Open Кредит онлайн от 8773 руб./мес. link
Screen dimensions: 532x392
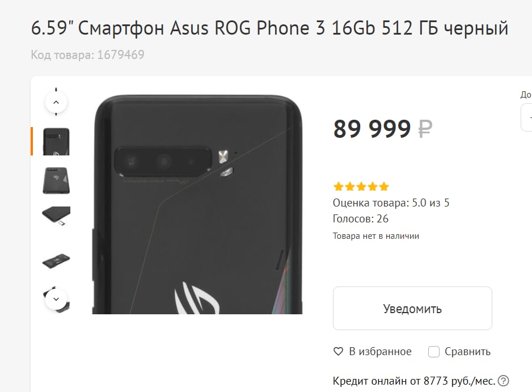[x=414, y=381]
